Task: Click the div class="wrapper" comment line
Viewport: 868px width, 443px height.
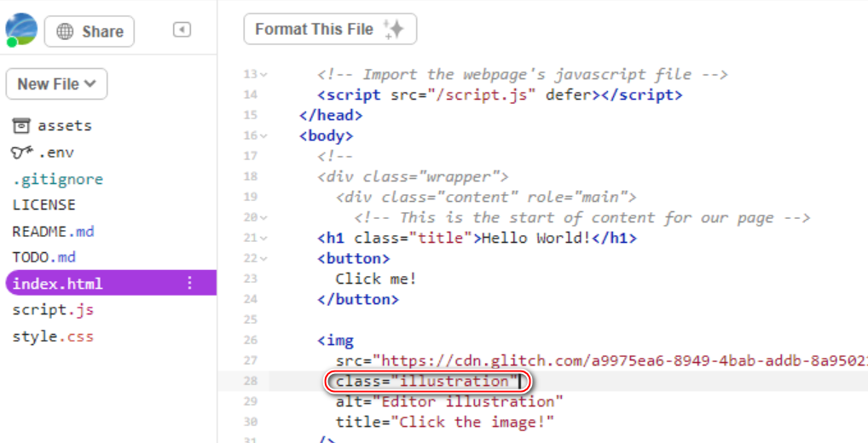Action: point(413,177)
